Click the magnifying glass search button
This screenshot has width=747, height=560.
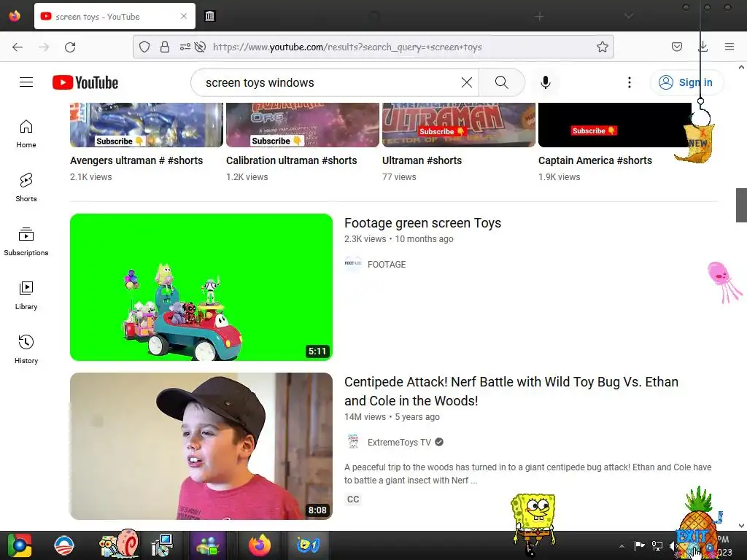pos(502,82)
